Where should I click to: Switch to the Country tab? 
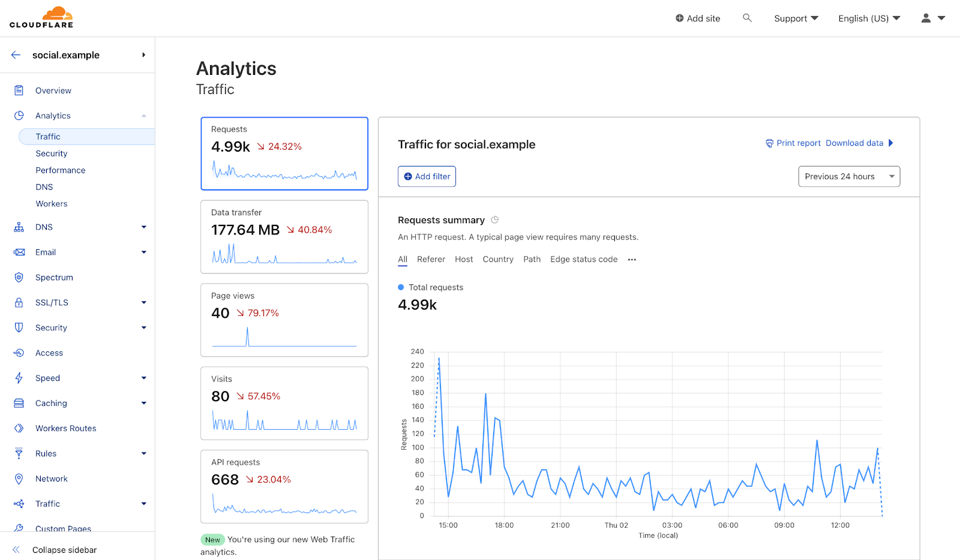(x=498, y=260)
